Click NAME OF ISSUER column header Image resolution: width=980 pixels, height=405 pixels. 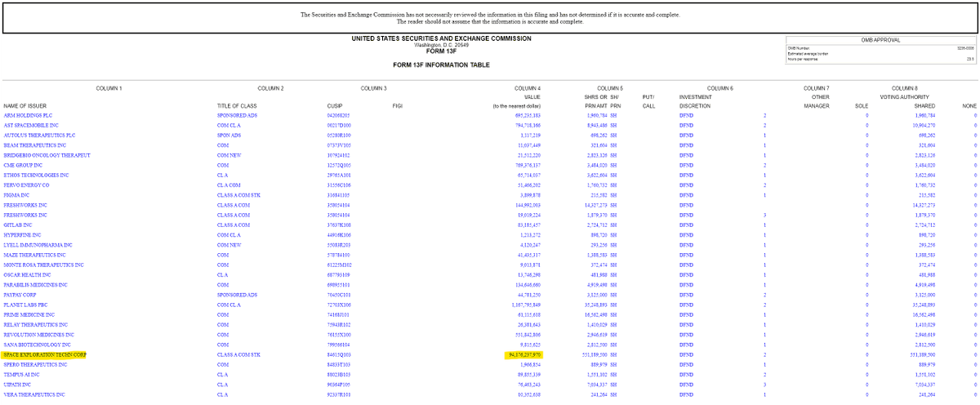click(26, 105)
